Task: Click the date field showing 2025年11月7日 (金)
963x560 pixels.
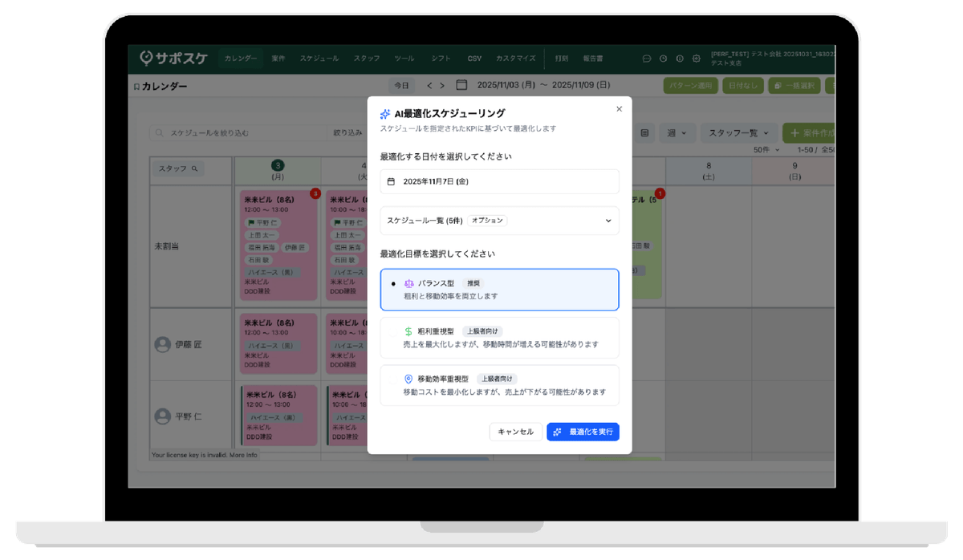Action: [499, 181]
